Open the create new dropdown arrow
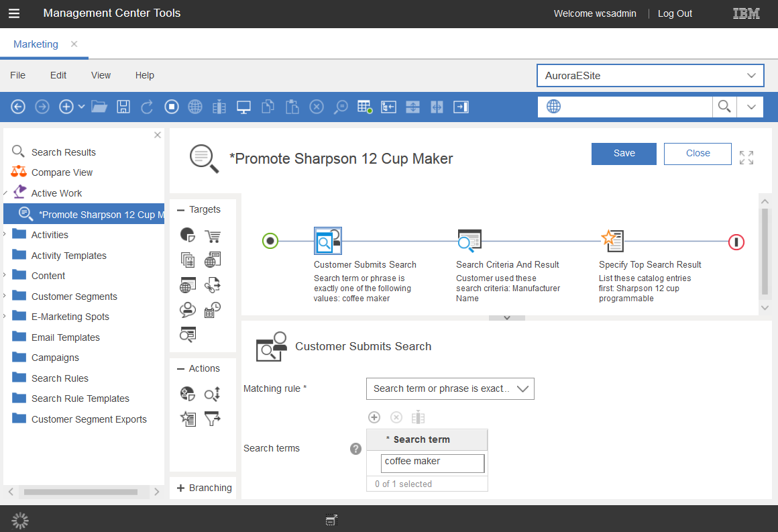The image size is (778, 532). click(81, 107)
